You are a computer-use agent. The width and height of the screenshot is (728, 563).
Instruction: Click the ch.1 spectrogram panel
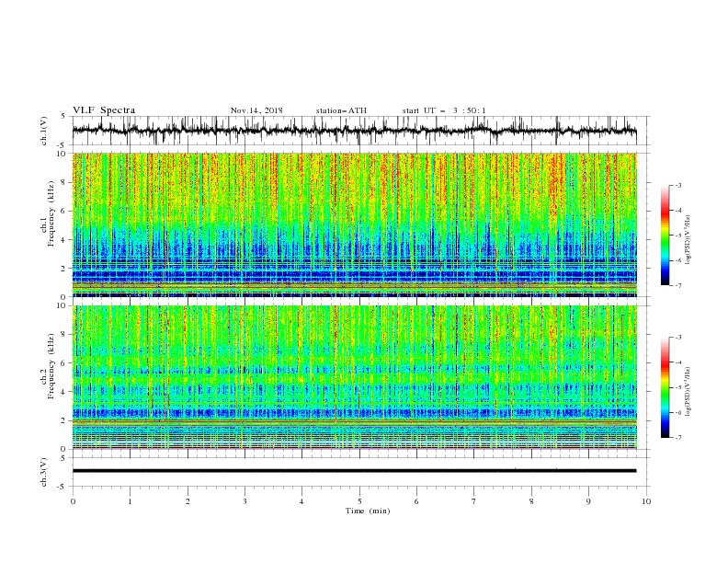354,224
